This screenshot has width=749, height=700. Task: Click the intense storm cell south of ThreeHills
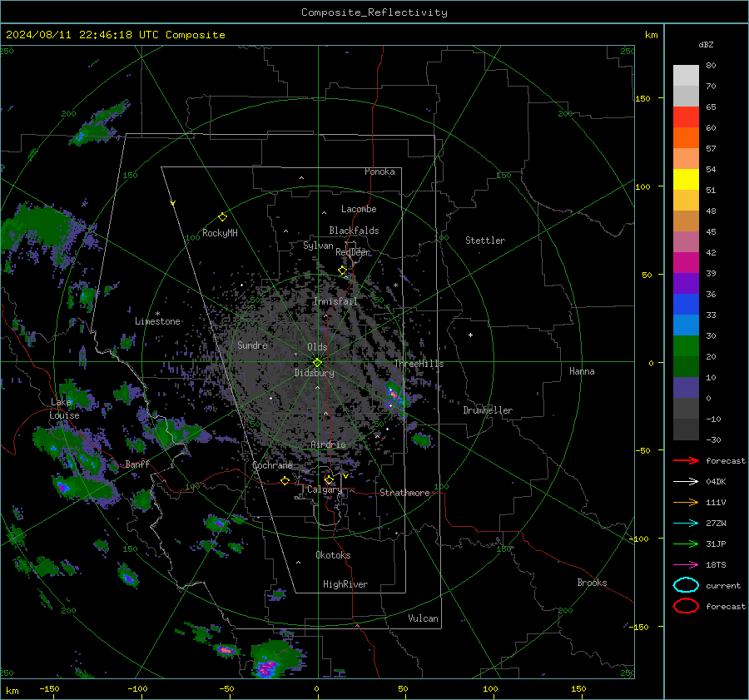point(395,395)
